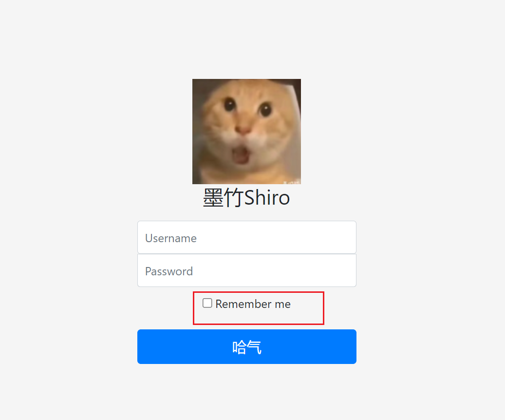The image size is (505, 420).
Task: Click the 墨竹 characters in the title
Action: (x=223, y=198)
